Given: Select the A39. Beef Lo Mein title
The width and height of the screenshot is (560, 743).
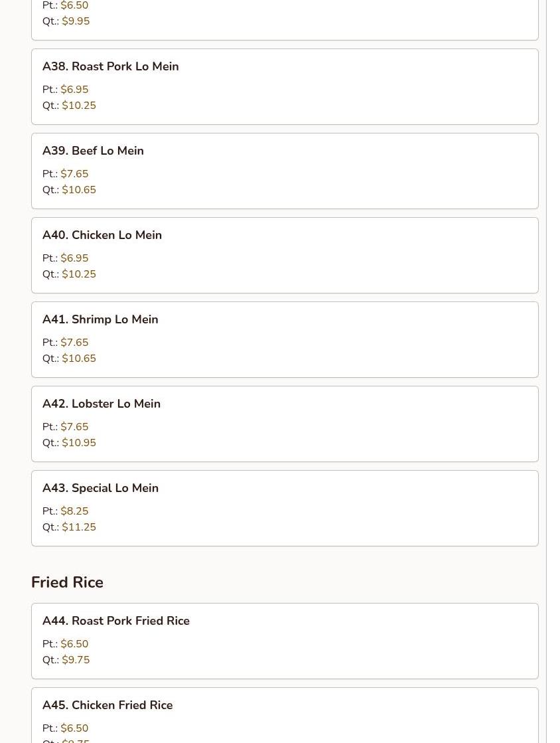Looking at the screenshot, I should click(93, 151).
